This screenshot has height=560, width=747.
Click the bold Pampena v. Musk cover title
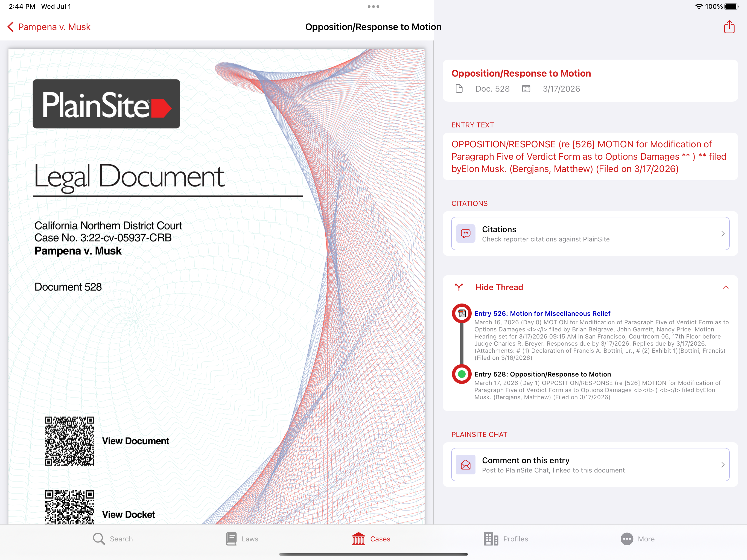pyautogui.click(x=78, y=251)
